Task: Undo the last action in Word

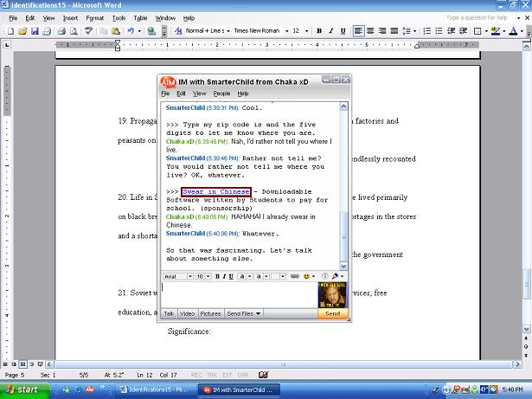Action: pos(131,31)
